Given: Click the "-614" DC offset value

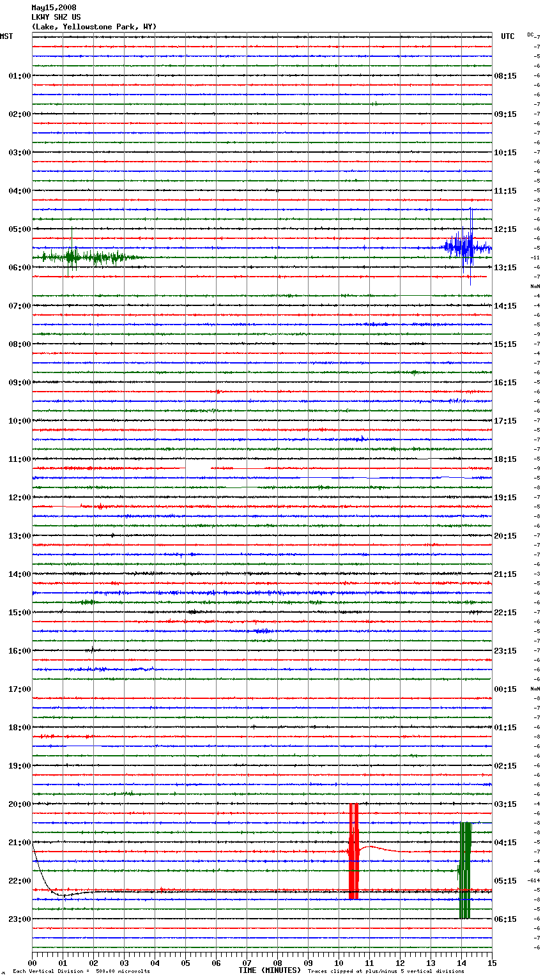Looking at the screenshot, I should tap(534, 881).
